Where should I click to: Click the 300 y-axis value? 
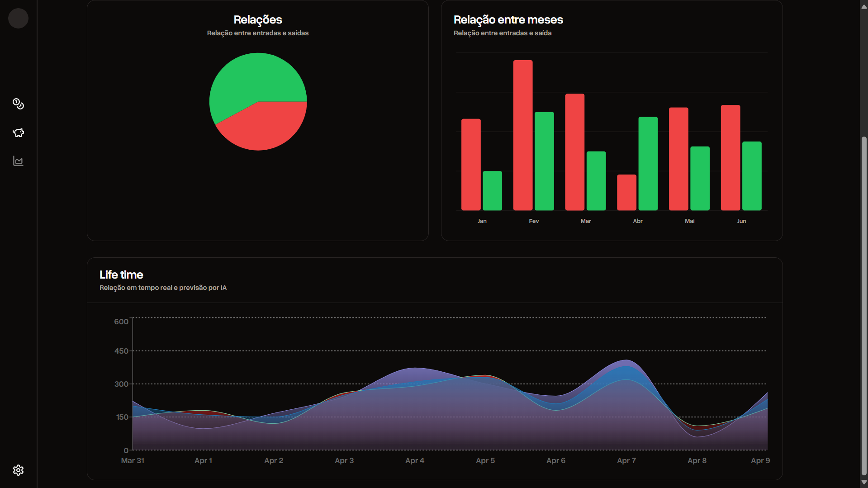121,384
